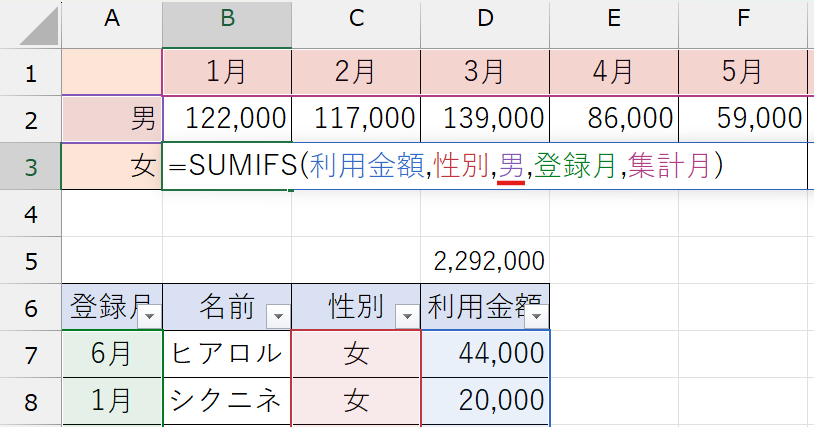Image resolution: width=814 pixels, height=427 pixels.
Task: Select cell containing 86,000
Action: (x=614, y=119)
